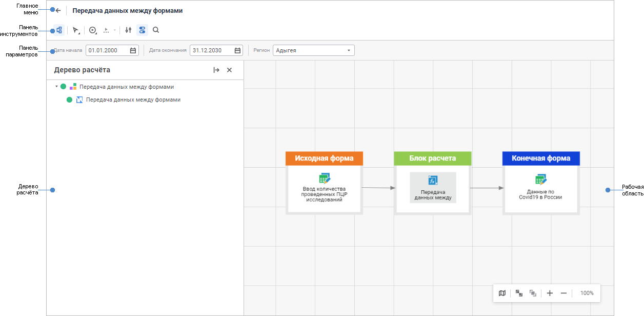Select child tree item Передача данных между формами
Viewport: 644px width, 316px height.
coord(133,100)
